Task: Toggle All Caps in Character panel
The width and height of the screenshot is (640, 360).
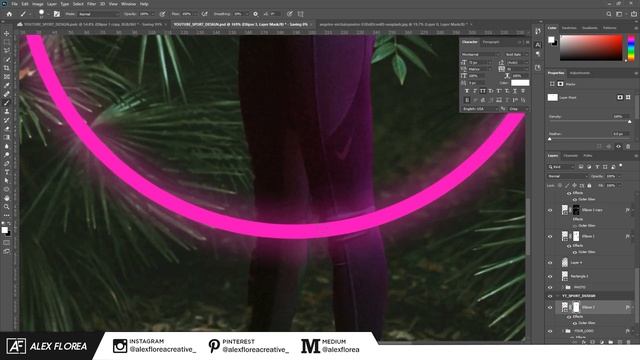Action: coord(483,91)
